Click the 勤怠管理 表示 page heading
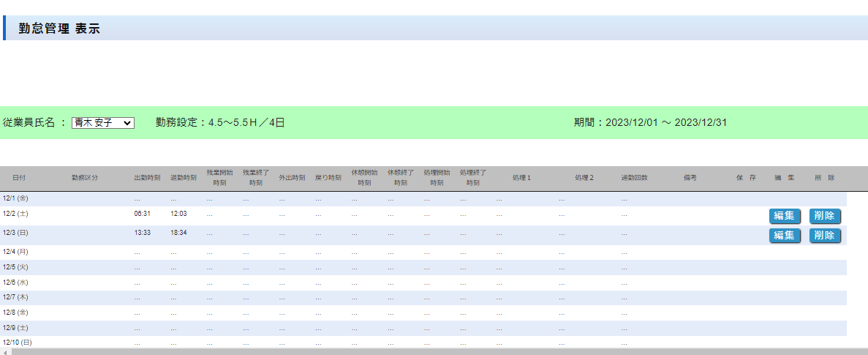868x355 pixels. (x=59, y=29)
